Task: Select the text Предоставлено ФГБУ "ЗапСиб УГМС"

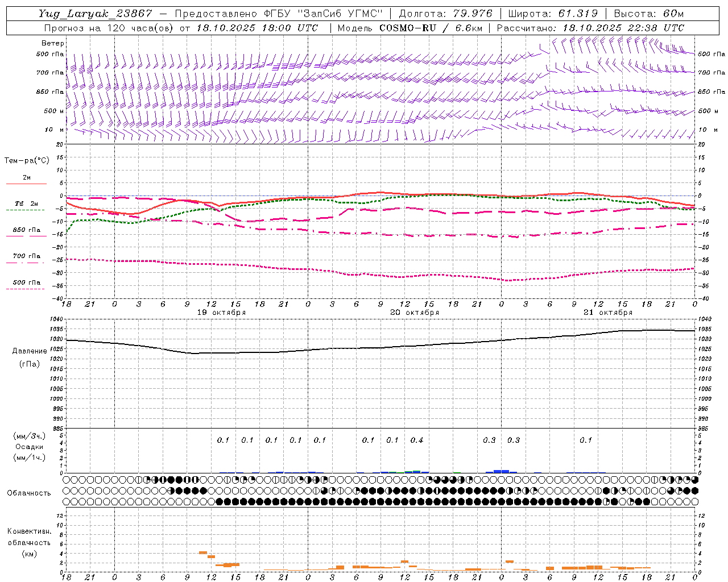Action: click(279, 14)
